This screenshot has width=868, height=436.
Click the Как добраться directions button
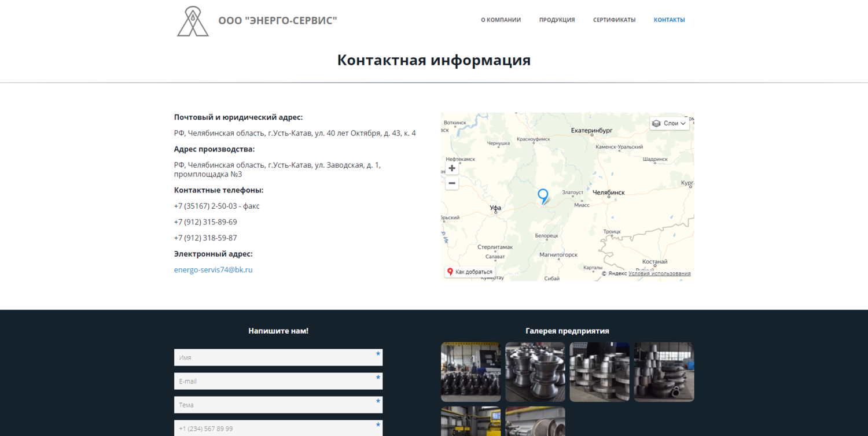click(x=469, y=272)
